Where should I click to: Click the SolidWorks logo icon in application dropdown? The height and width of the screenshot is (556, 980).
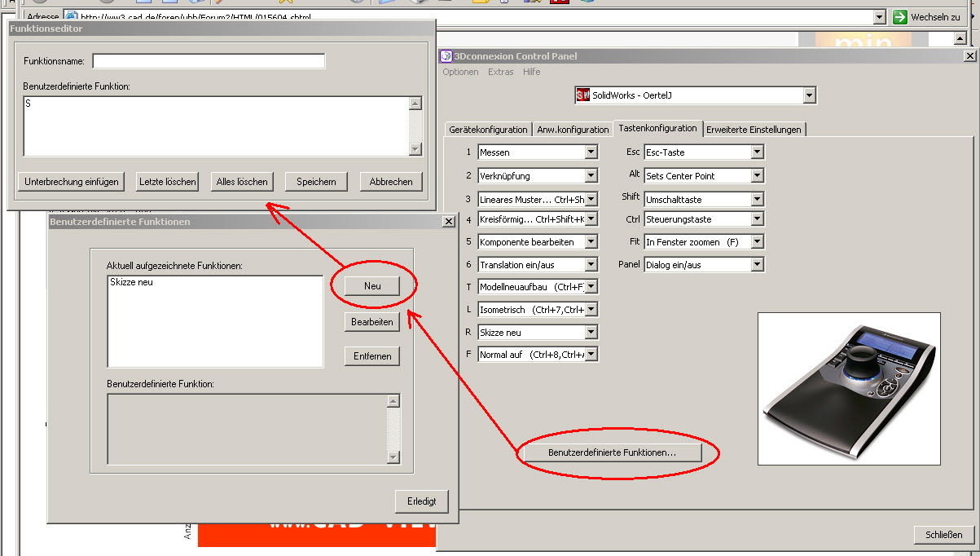coord(582,95)
